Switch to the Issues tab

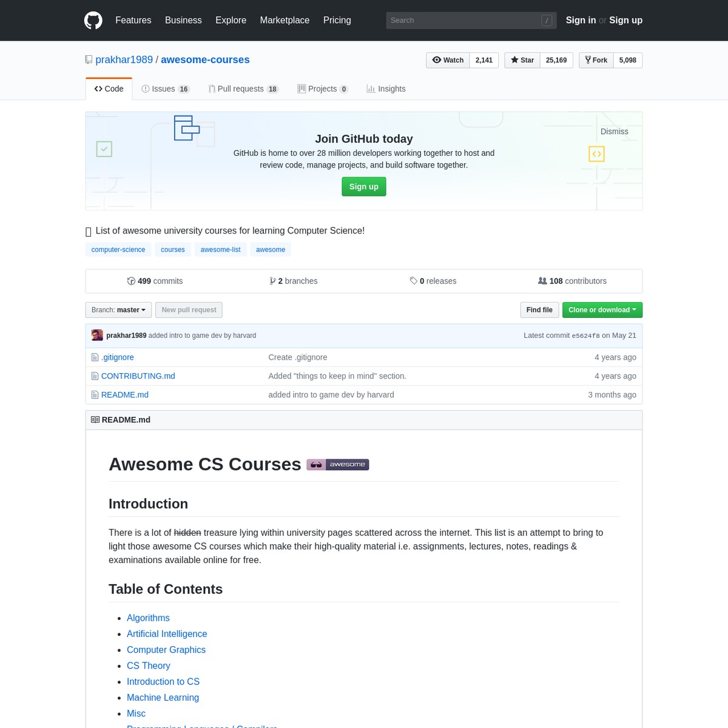click(x=166, y=89)
